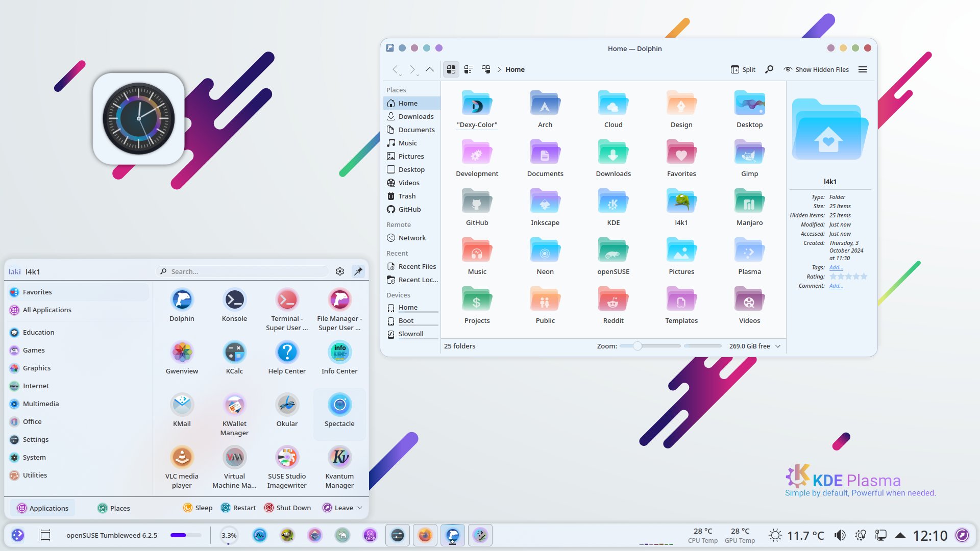Click the Restart button

click(x=238, y=508)
